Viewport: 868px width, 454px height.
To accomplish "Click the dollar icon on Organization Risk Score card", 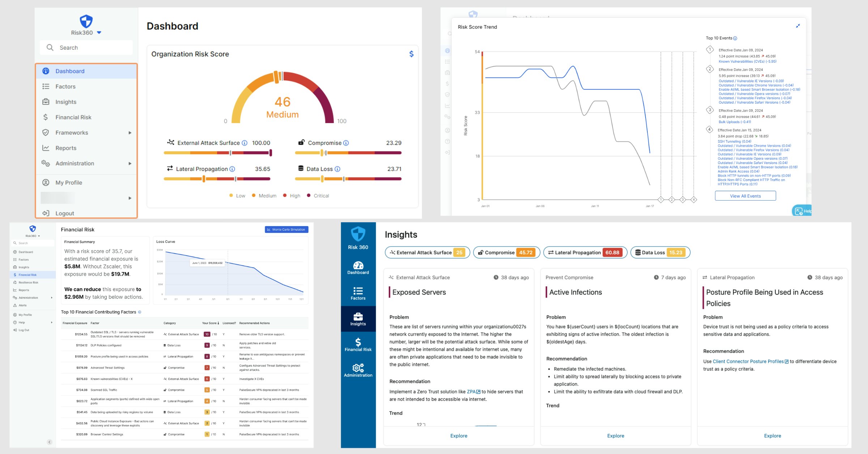I will pos(411,54).
